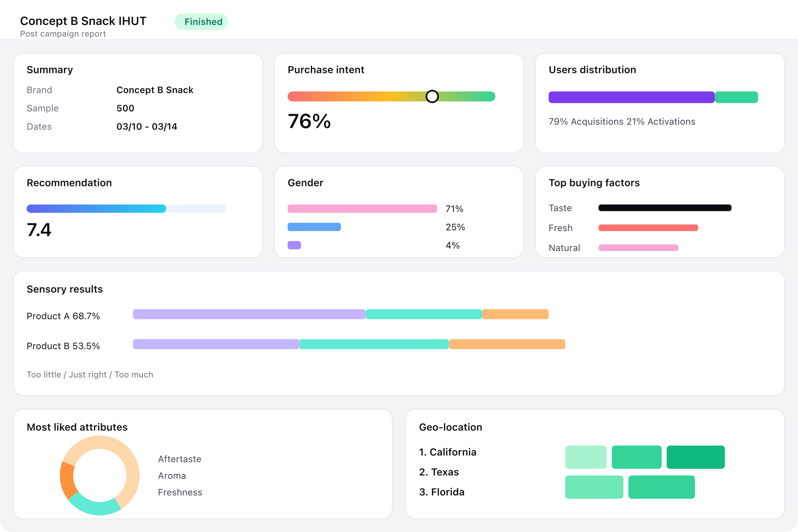Viewport: 798px width, 532px height.
Task: Click the '71%' gender percentage
Action: [454, 209]
